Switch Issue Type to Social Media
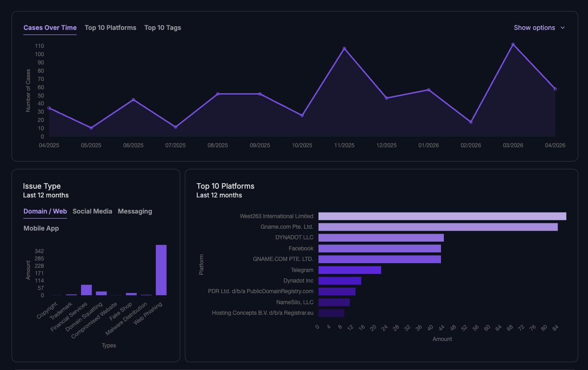The width and height of the screenshot is (588, 370). pos(92,211)
